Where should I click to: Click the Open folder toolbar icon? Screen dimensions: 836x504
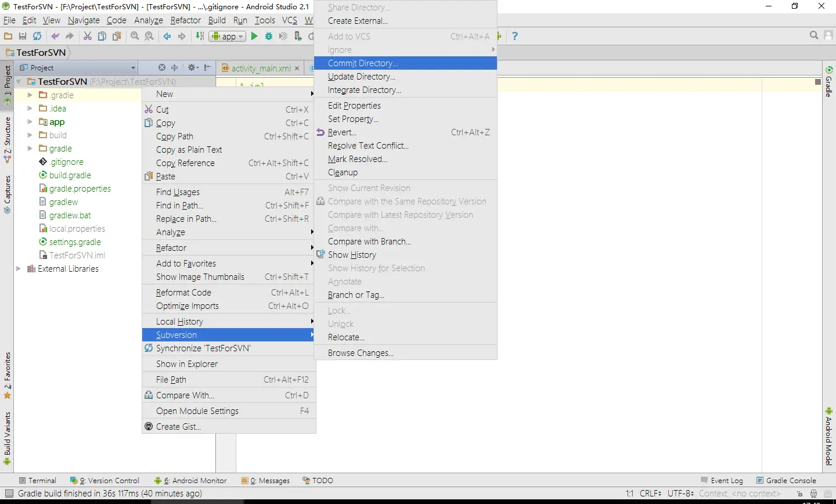tap(8, 36)
